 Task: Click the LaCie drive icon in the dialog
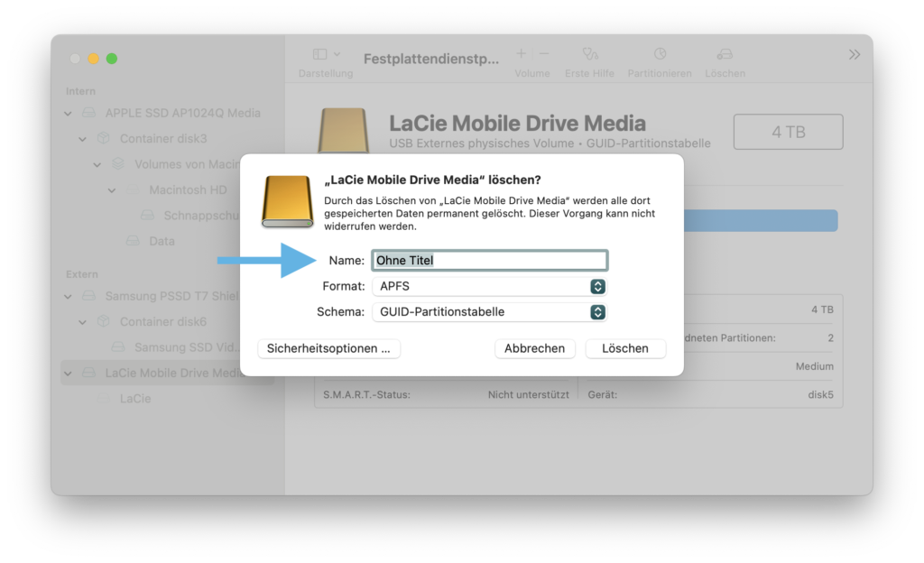tap(287, 201)
